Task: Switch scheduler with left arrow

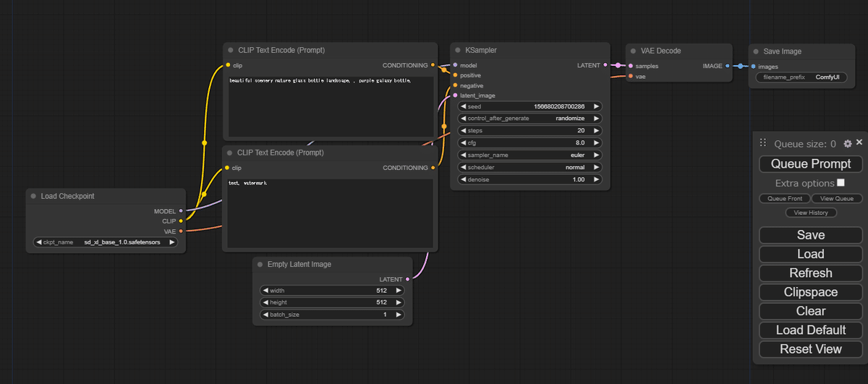Action: [464, 167]
